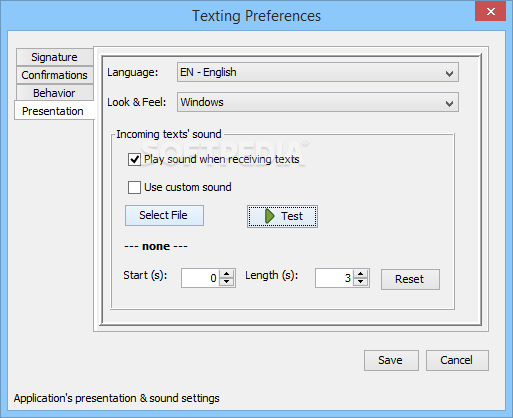Reset sound start and length values

(x=410, y=279)
